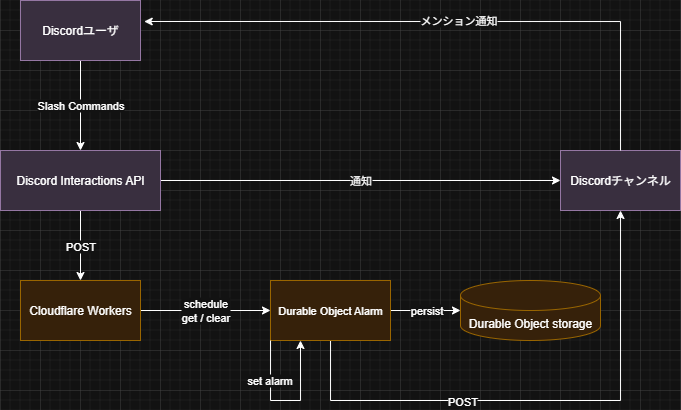Select the Durable Object Alarm box
Viewport: 681px width, 410px height.
330,311
